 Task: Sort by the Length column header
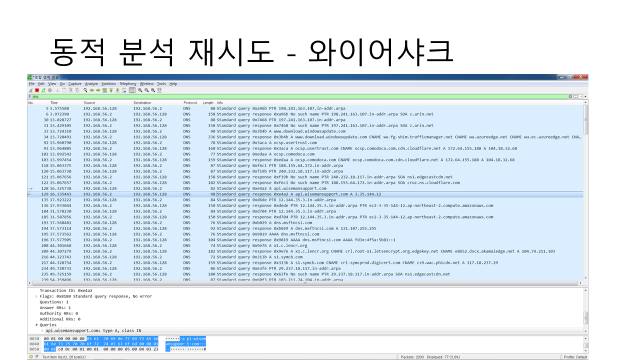208,103
